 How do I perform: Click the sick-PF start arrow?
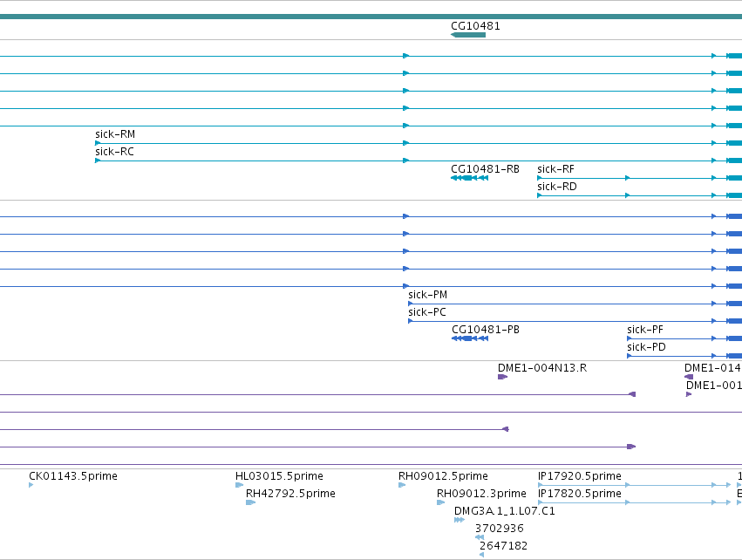[x=630, y=338]
